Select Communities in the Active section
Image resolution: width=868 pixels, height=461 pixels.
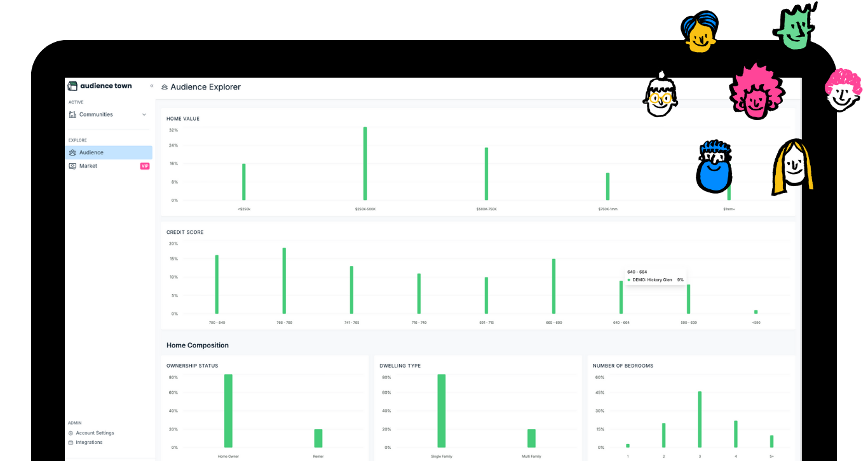click(95, 114)
